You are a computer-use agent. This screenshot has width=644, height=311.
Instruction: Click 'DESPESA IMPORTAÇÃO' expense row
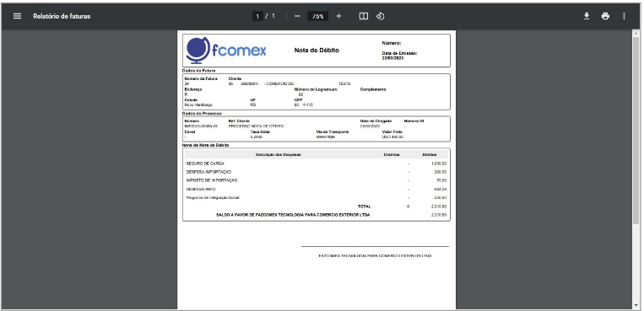(317, 172)
